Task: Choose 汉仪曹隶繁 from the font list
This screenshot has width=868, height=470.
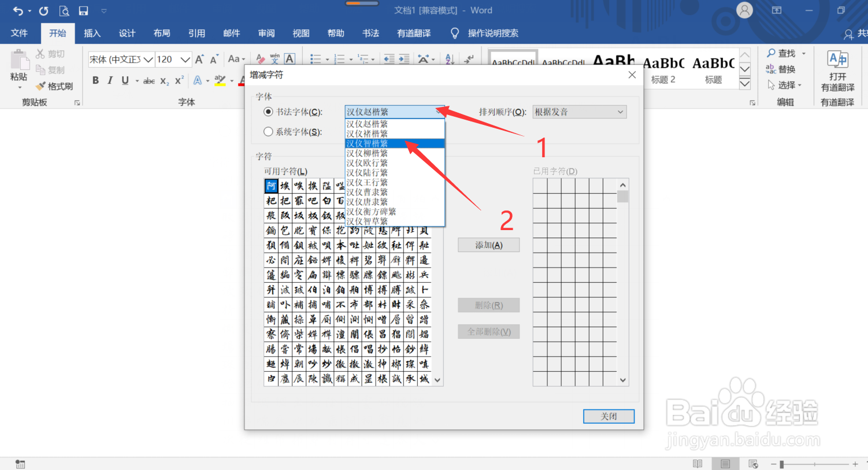Action: point(395,192)
